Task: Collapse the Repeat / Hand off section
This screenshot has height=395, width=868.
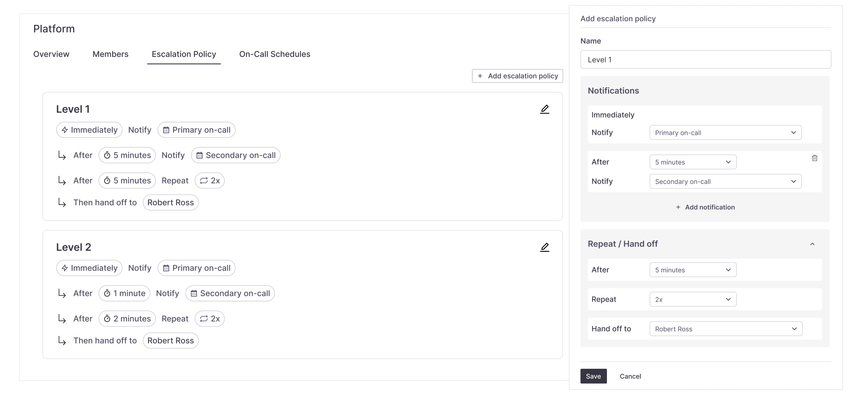Action: 812,244
